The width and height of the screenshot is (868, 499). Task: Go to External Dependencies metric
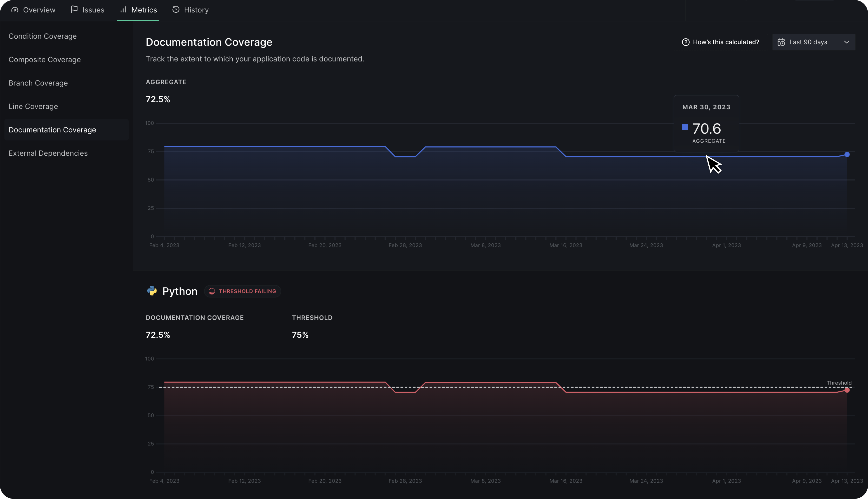[x=48, y=153]
